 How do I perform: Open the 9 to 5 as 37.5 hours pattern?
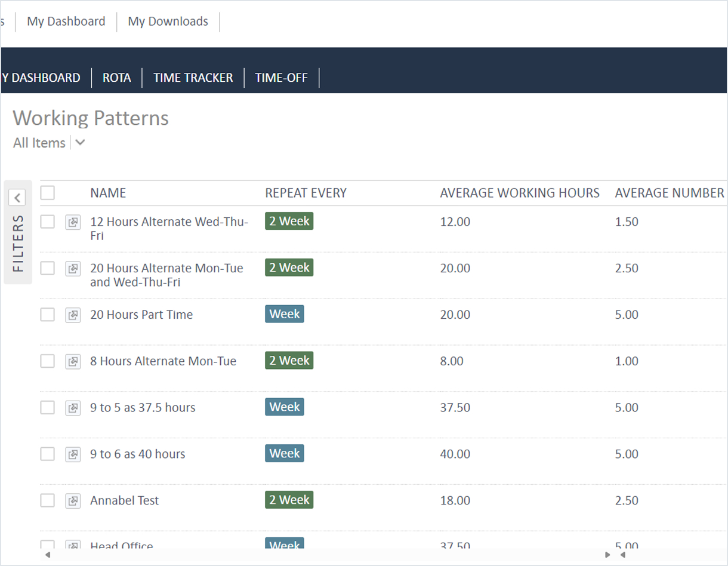coord(143,408)
